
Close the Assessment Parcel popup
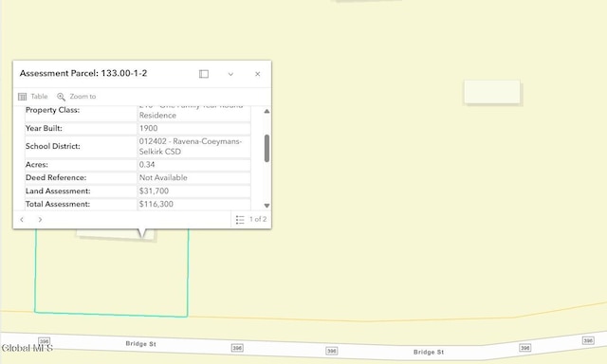(x=257, y=74)
